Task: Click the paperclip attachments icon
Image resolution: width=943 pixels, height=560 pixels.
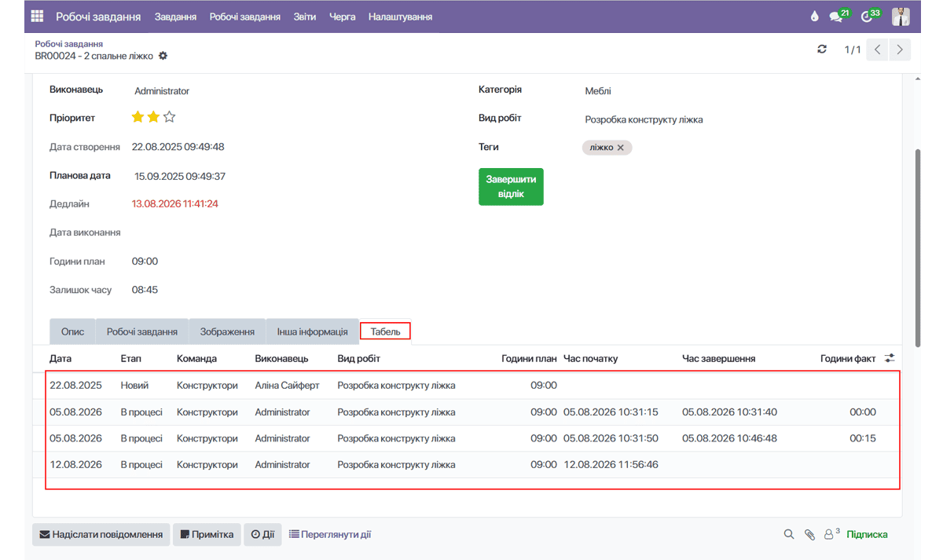Action: coord(809,534)
